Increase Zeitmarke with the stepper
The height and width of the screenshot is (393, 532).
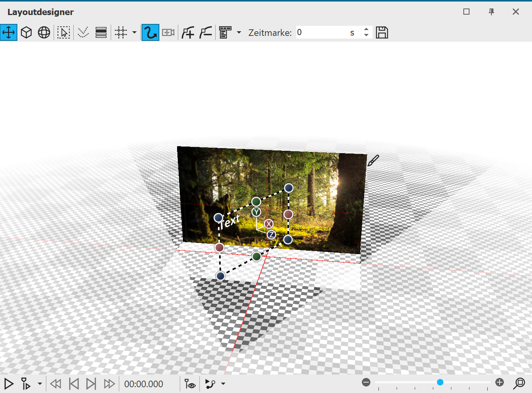(366, 30)
